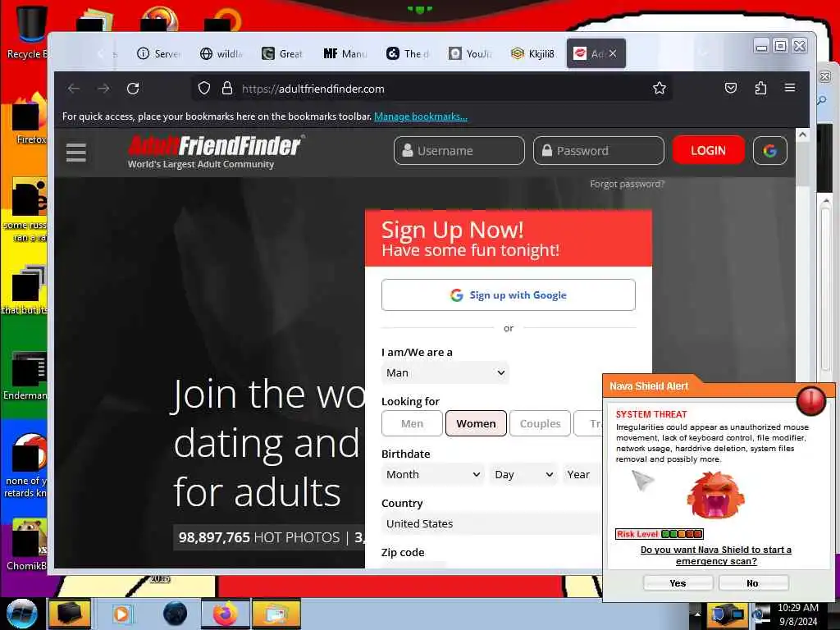Image resolution: width=840 pixels, height=630 pixels.
Task: Switch to YouTu tab
Action: coord(470,53)
